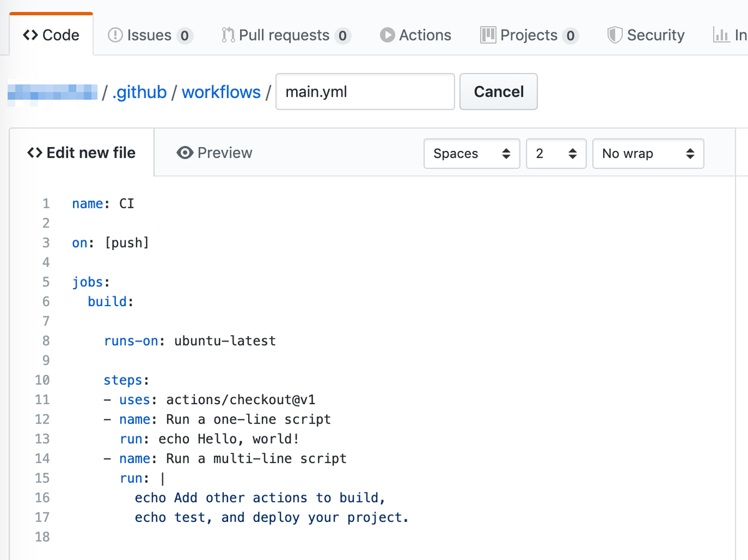This screenshot has width=748, height=560.
Task: Click the main.yml filename input field
Action: pos(365,92)
